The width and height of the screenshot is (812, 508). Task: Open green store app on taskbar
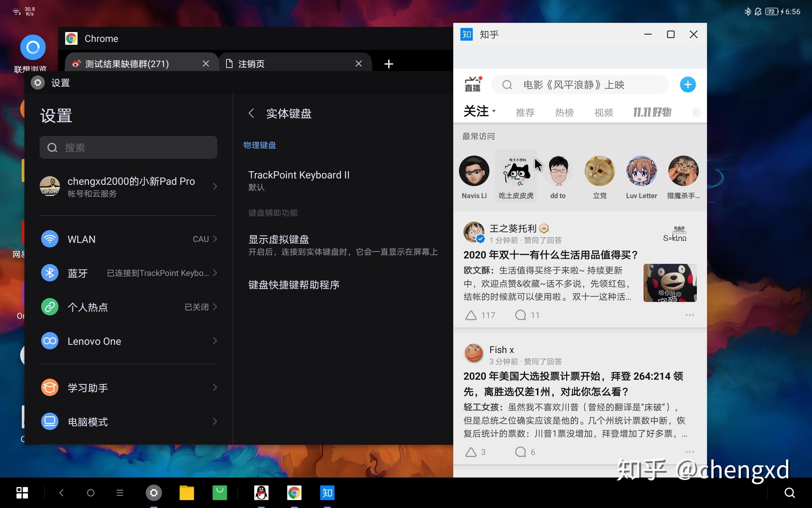tap(220, 493)
